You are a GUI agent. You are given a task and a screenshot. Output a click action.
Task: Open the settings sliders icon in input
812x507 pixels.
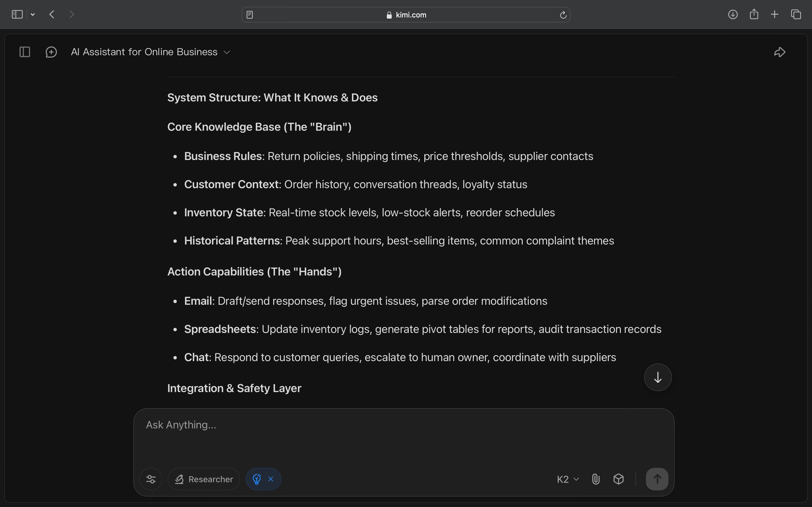(151, 479)
